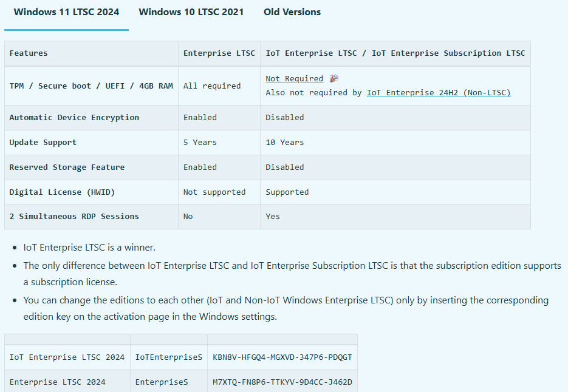Switch to the Windows 10 LTSC 2021 tab

click(x=191, y=12)
